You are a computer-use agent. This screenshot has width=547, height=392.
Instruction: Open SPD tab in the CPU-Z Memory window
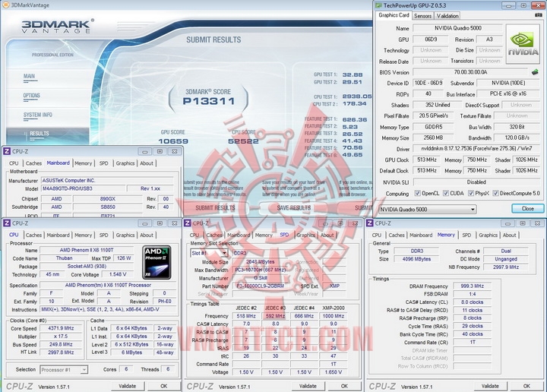[x=466, y=235]
